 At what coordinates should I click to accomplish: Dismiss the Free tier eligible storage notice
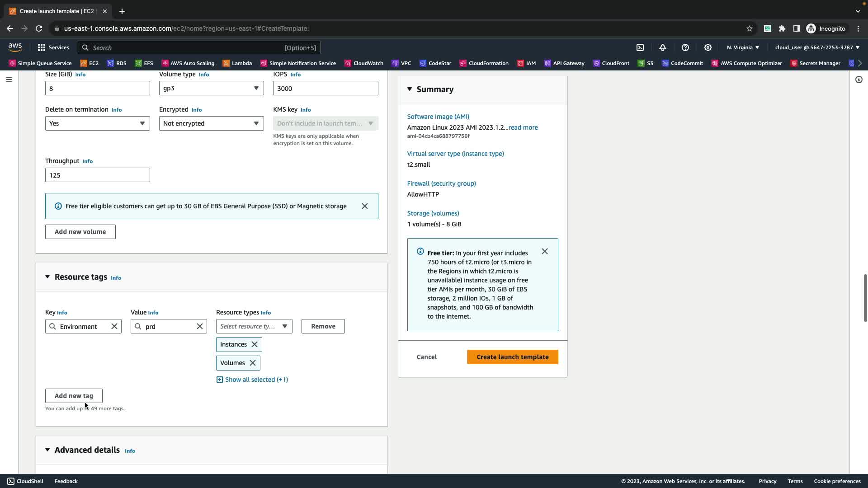(x=365, y=206)
